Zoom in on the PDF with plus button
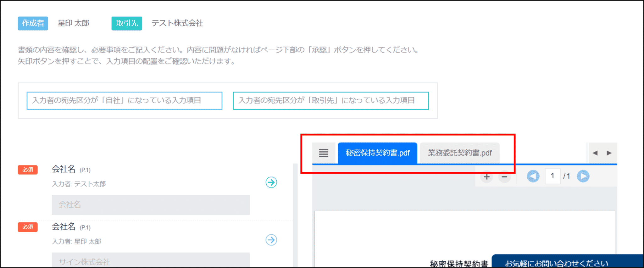644x268 pixels. coord(486,177)
